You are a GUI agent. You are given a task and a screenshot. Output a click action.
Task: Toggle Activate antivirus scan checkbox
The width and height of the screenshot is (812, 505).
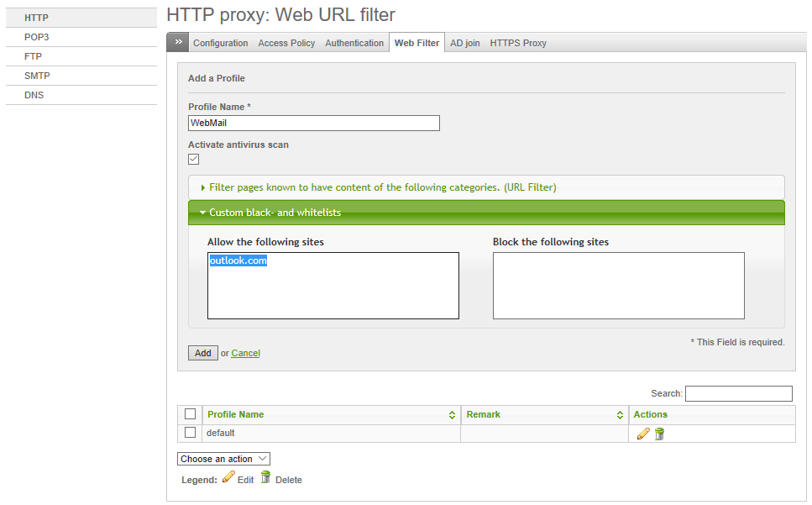pos(194,159)
